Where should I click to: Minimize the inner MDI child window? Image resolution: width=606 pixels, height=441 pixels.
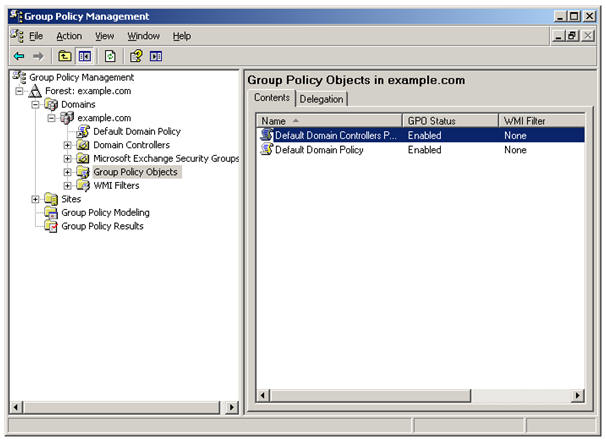pyautogui.click(x=558, y=36)
